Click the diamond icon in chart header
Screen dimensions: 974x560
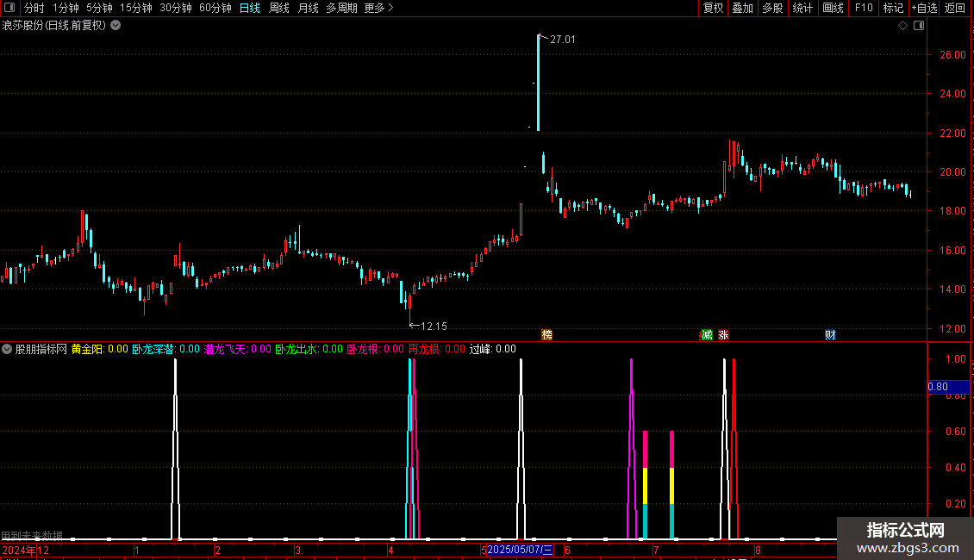(903, 26)
